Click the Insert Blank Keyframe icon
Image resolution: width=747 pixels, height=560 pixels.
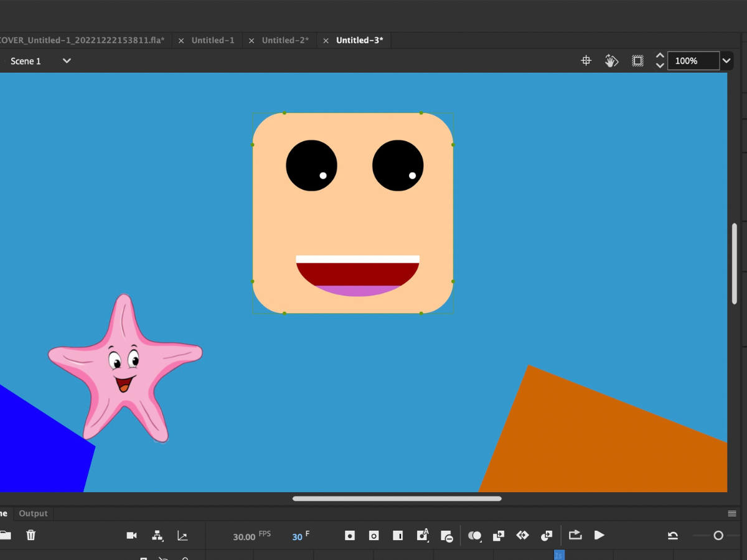pos(374,536)
